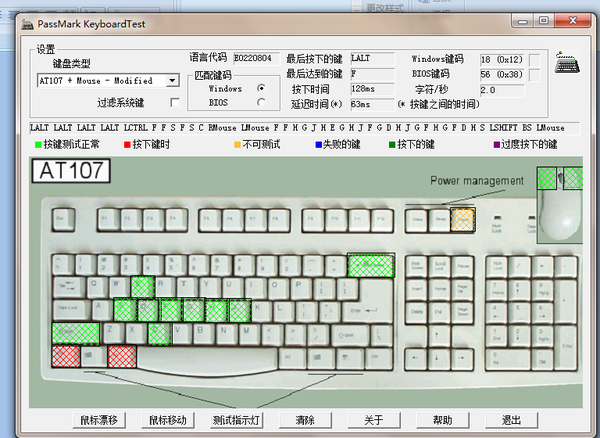The width and height of the screenshot is (600, 438).
Task: Close the PassMark KeyboardTest window
Action: (573, 21)
